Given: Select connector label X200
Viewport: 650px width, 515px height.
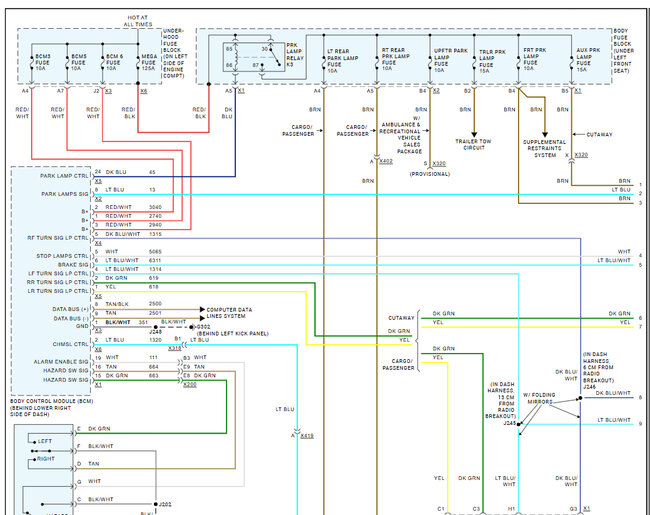Looking at the screenshot, I should click(190, 384).
